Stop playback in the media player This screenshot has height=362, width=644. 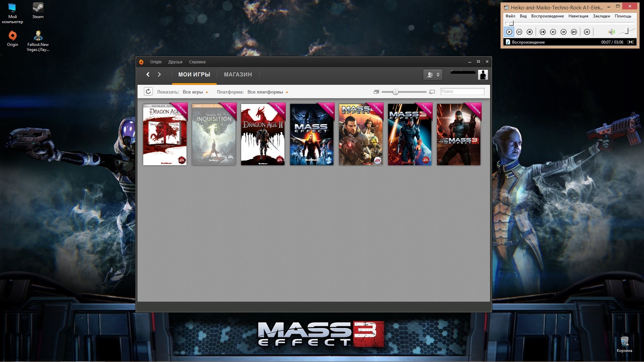pyautogui.click(x=530, y=32)
